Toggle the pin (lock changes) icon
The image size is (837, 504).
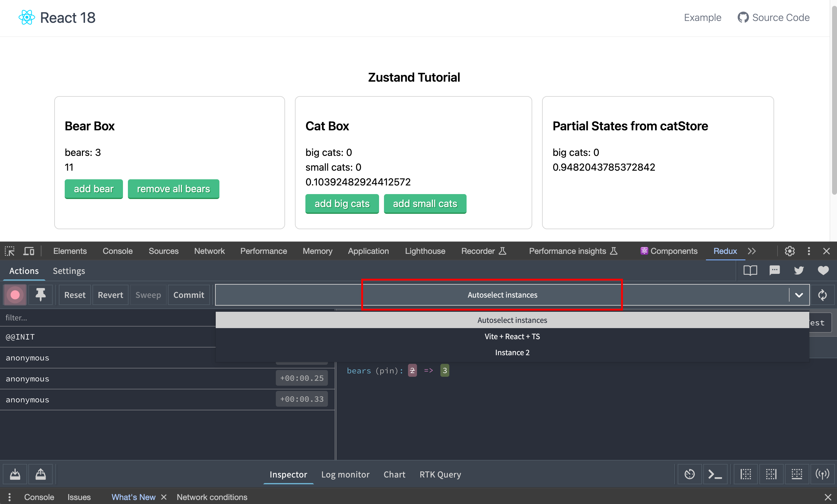coord(40,295)
